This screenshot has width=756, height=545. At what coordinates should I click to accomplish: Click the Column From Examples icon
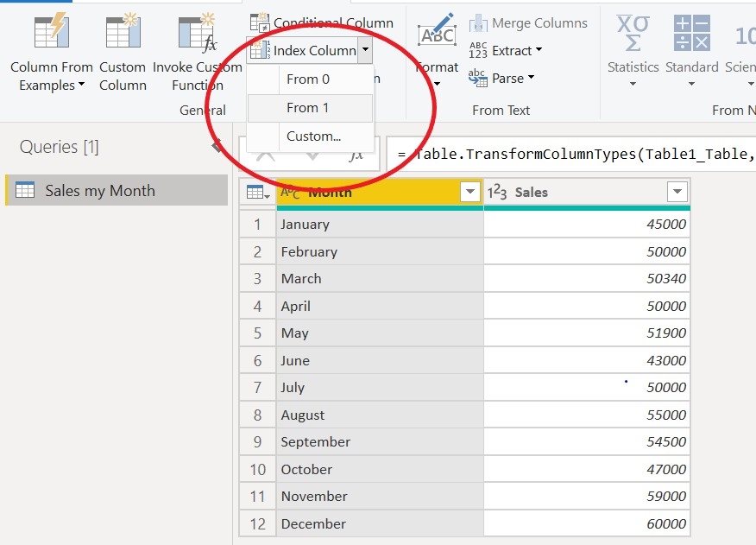tap(51, 33)
